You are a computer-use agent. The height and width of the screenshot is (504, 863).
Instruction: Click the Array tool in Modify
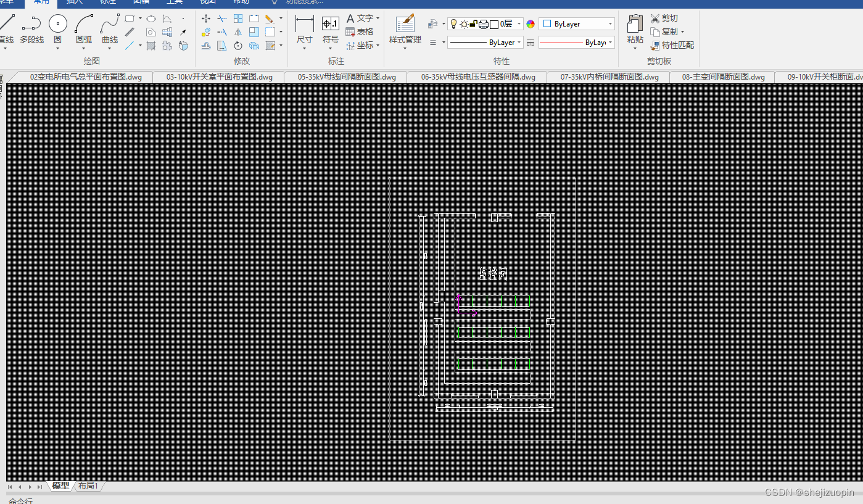[x=238, y=19]
